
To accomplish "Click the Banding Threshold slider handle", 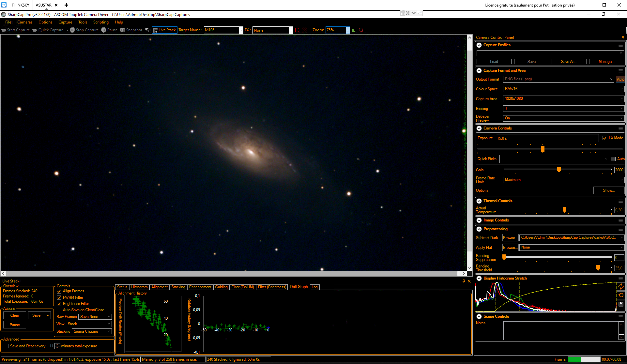I will pos(598,268).
